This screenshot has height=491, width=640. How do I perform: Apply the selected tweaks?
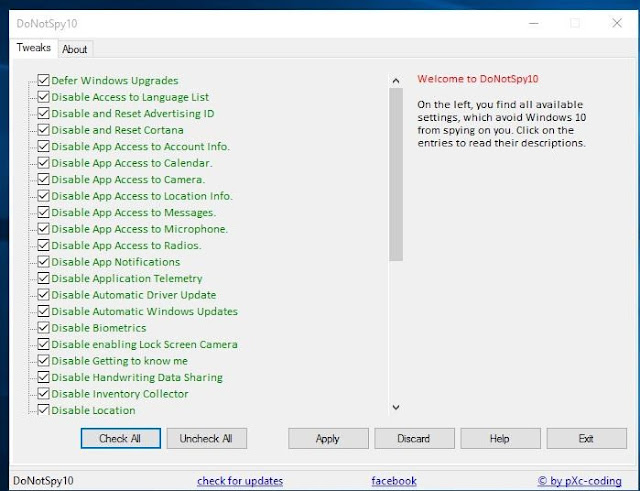click(x=328, y=438)
